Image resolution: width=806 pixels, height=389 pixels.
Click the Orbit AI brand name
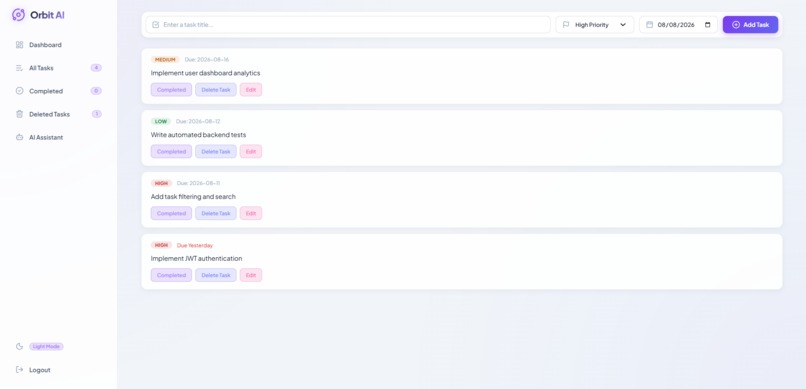tap(47, 15)
